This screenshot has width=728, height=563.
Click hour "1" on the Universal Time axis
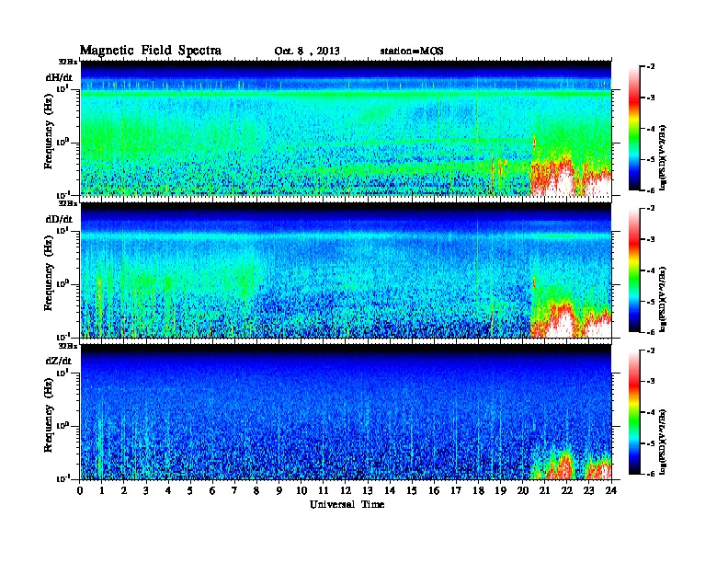click(x=102, y=490)
